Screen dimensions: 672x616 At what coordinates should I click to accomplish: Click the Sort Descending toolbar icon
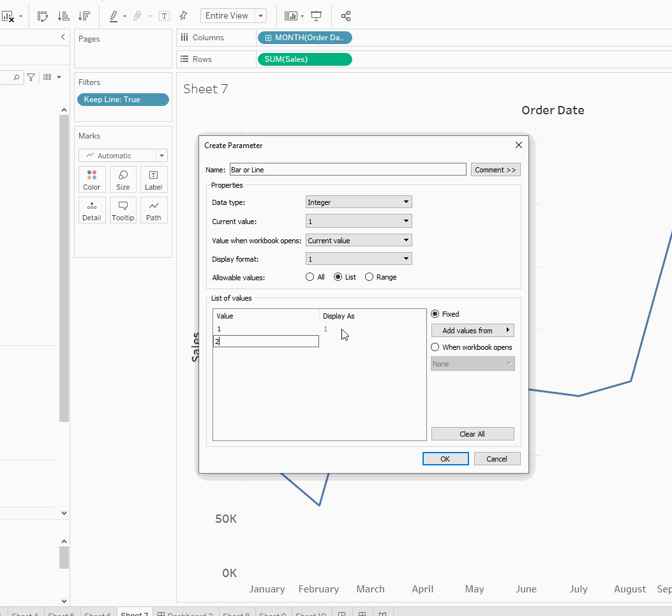84,17
